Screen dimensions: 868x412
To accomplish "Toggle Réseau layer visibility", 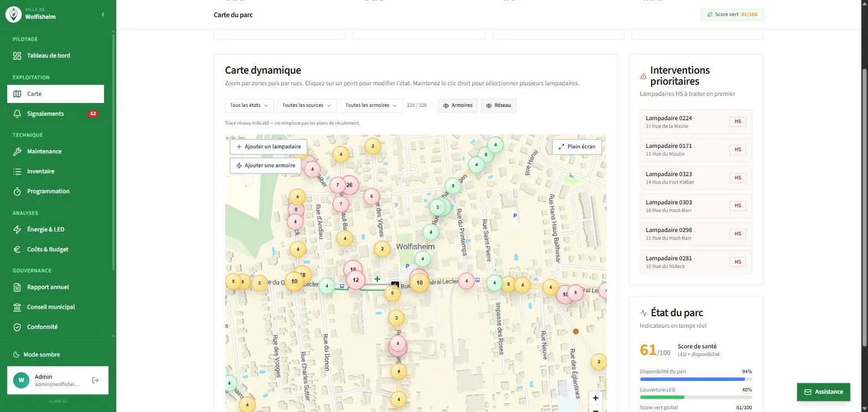I will tap(498, 105).
